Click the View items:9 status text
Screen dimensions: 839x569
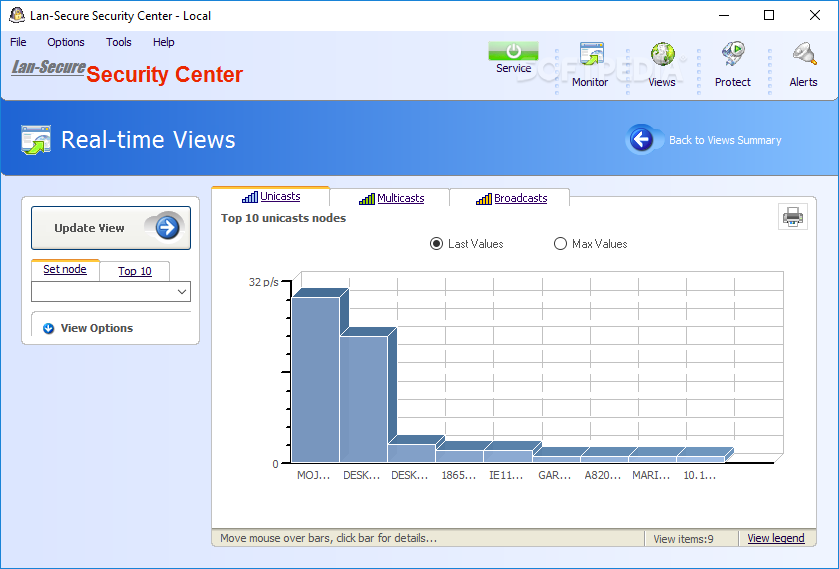(x=683, y=539)
